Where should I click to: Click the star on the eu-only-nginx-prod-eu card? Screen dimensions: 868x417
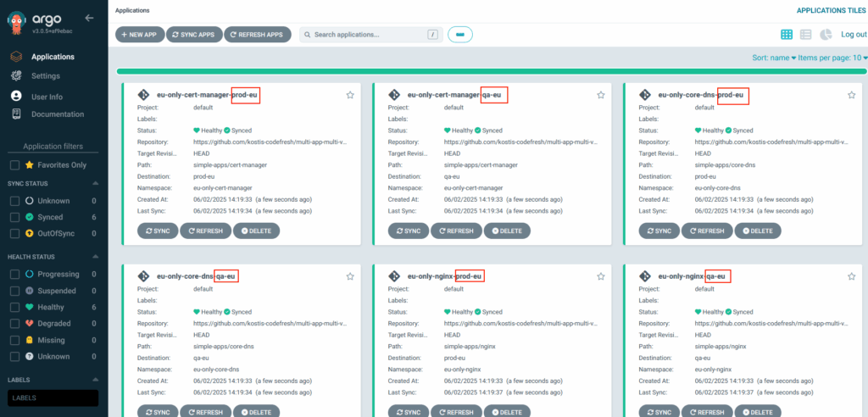pyautogui.click(x=601, y=276)
